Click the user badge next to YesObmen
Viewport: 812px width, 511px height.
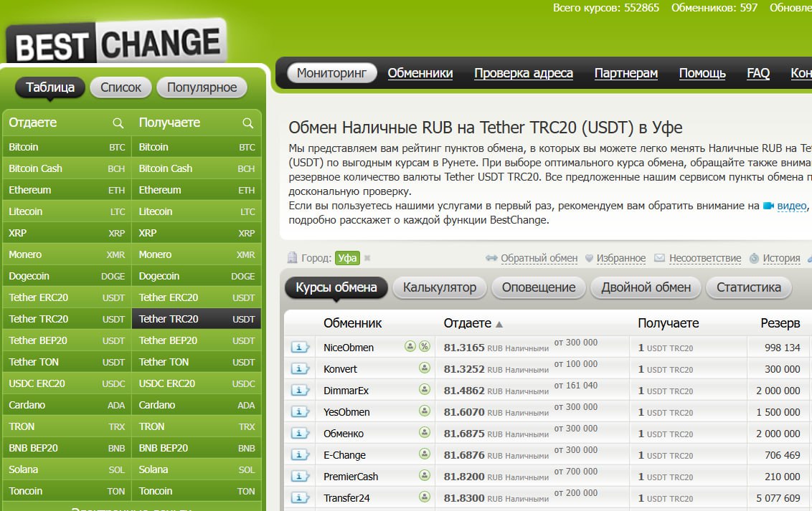click(425, 411)
